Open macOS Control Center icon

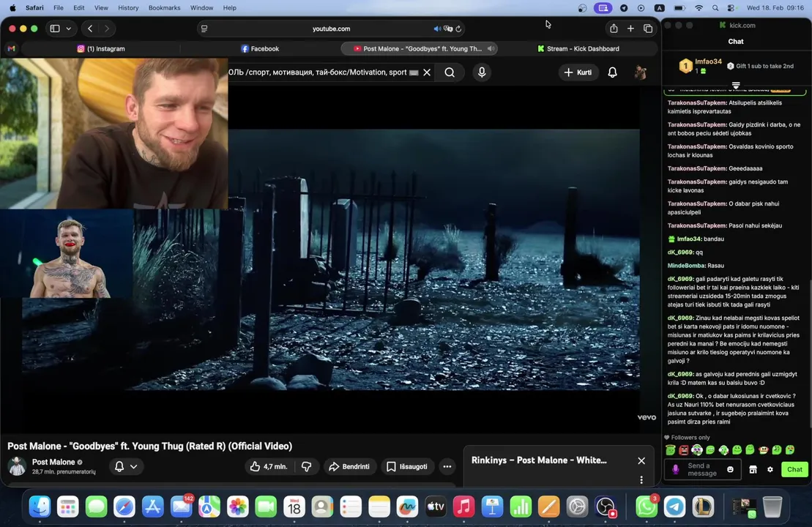coord(731,8)
